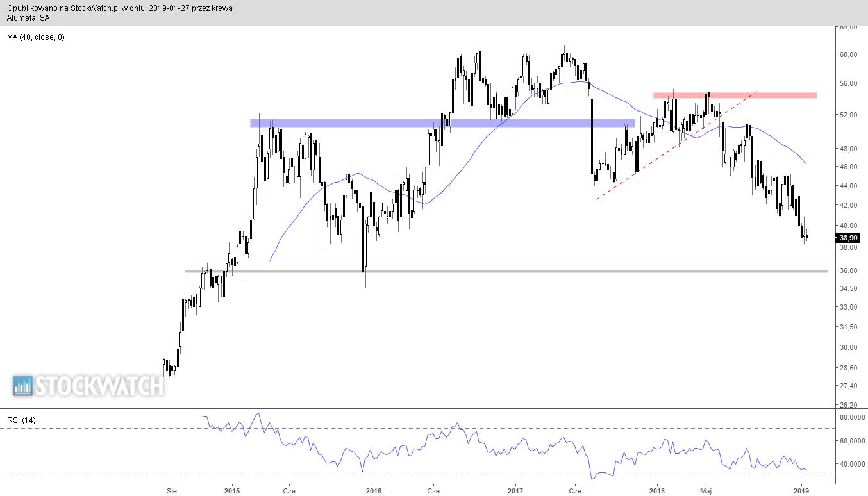Screen dimensions: 868x496
Task: Click the 26,20 price axis label
Action: [x=848, y=405]
